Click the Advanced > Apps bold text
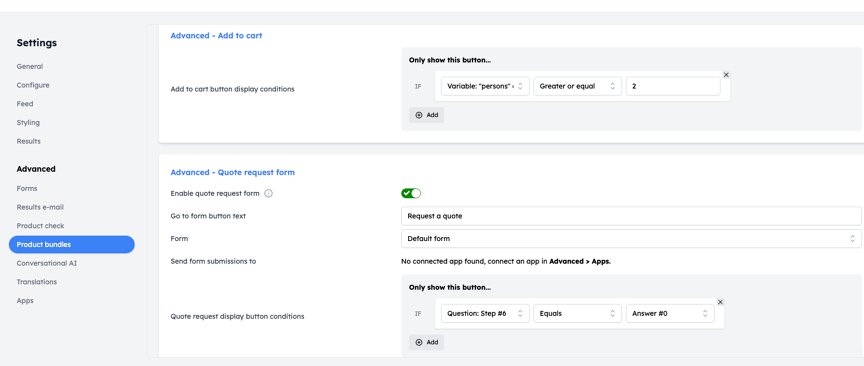 (580, 261)
